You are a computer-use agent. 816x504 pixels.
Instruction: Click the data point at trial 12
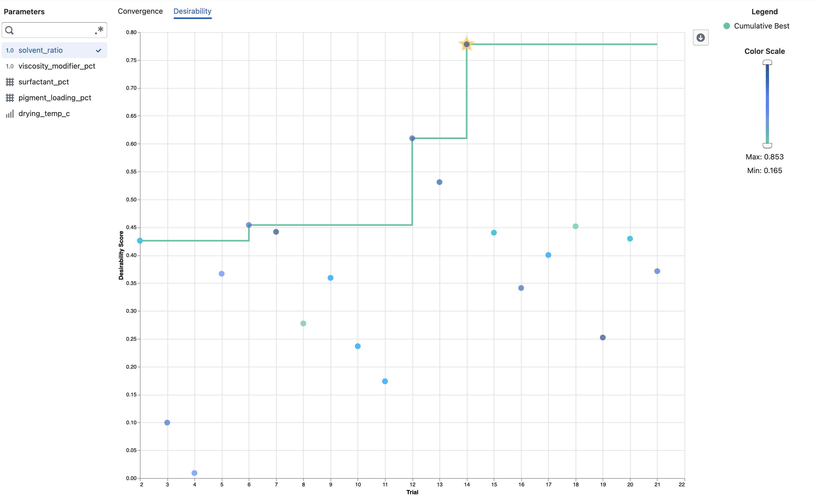(x=412, y=138)
